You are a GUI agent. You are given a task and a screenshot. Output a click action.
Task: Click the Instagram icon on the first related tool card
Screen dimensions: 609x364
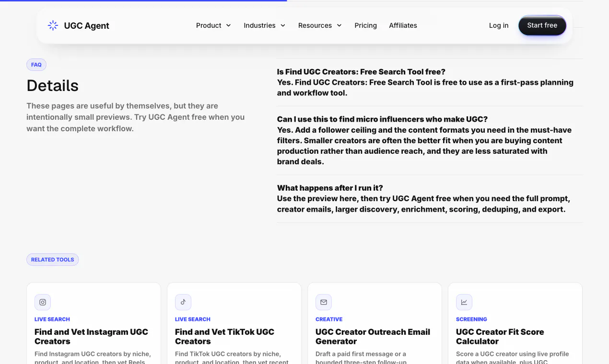point(43,302)
